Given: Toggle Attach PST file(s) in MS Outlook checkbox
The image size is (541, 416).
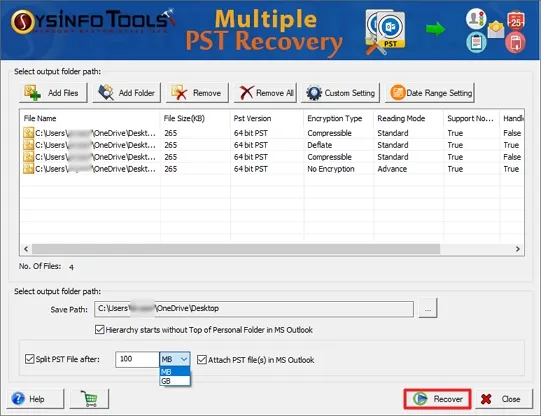Looking at the screenshot, I should pyautogui.click(x=201, y=360).
